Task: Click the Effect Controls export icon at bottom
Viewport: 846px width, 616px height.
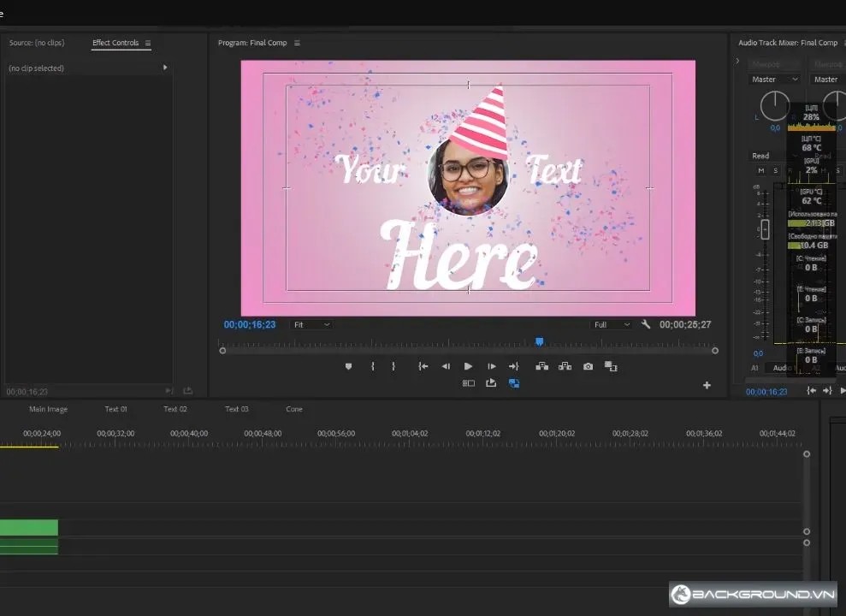Action: (187, 390)
